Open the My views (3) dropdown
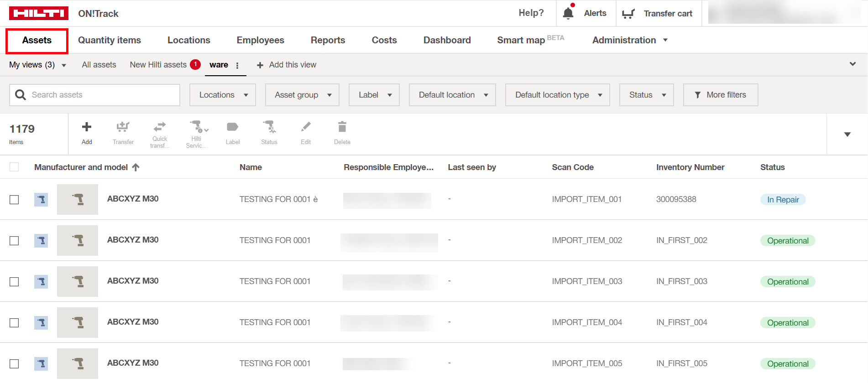This screenshot has width=868, height=383. (38, 65)
